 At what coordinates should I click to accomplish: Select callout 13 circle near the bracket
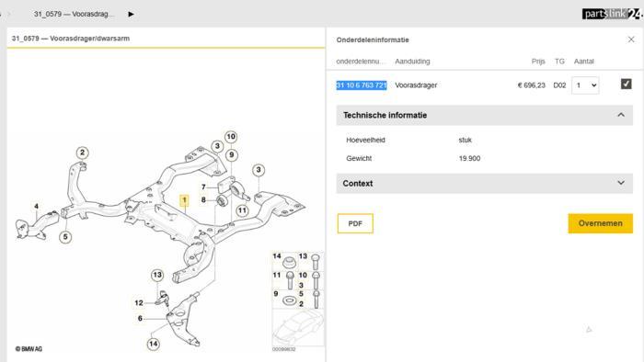click(x=157, y=275)
